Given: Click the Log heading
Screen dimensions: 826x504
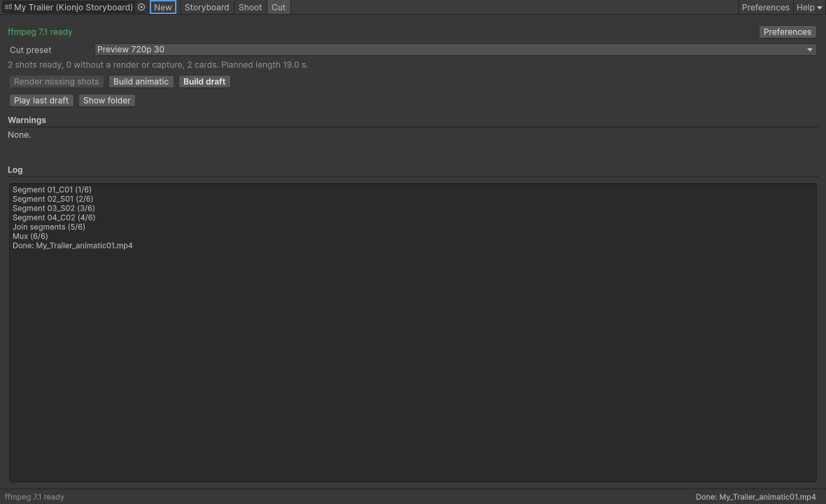Looking at the screenshot, I should pos(15,169).
